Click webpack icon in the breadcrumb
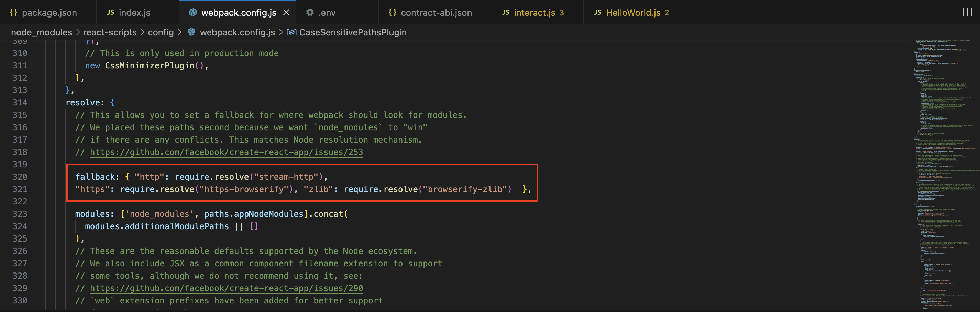 [191, 32]
